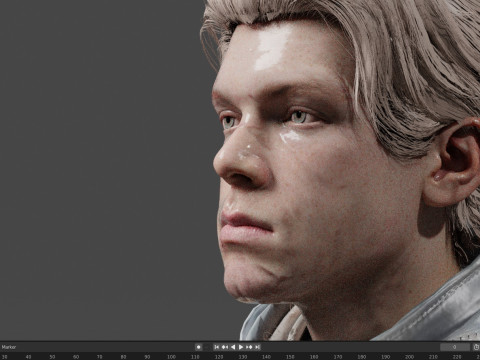
Task: Click frame 70 on timeline ruler
Action: point(100,357)
